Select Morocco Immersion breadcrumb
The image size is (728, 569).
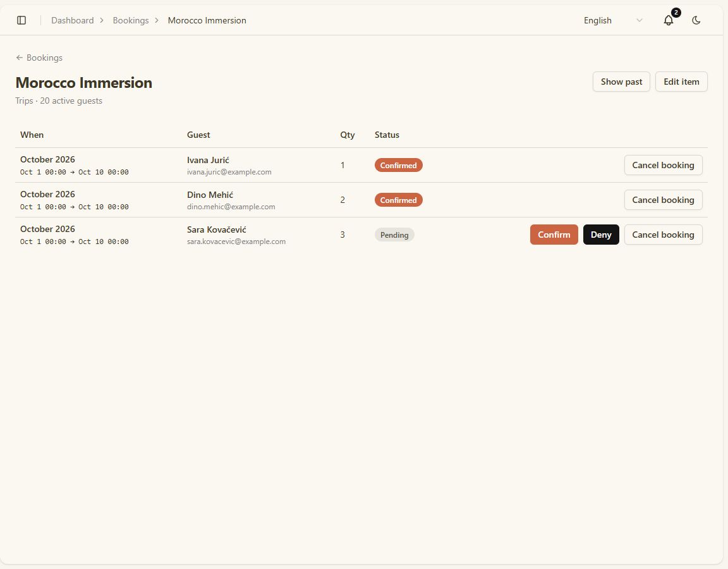point(207,20)
